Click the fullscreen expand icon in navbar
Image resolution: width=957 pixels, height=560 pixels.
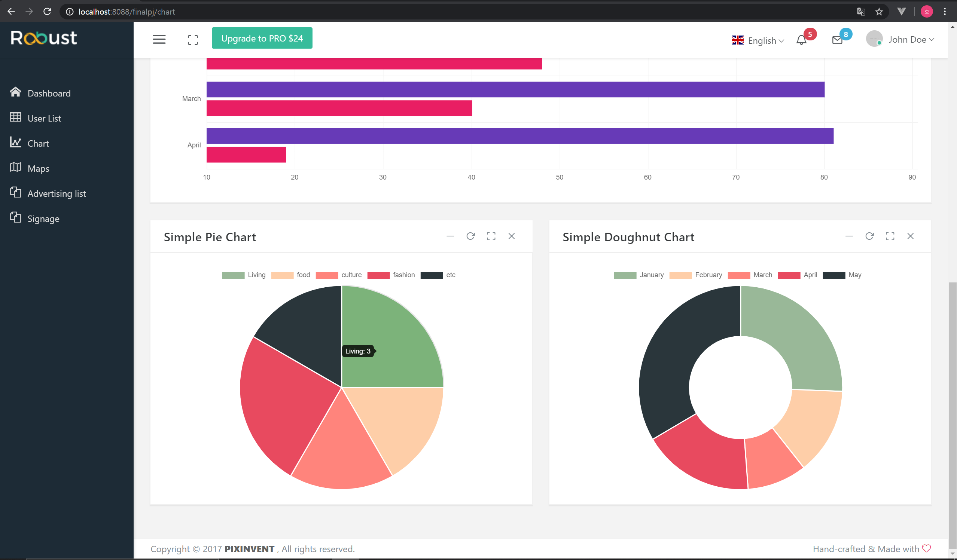(x=193, y=40)
